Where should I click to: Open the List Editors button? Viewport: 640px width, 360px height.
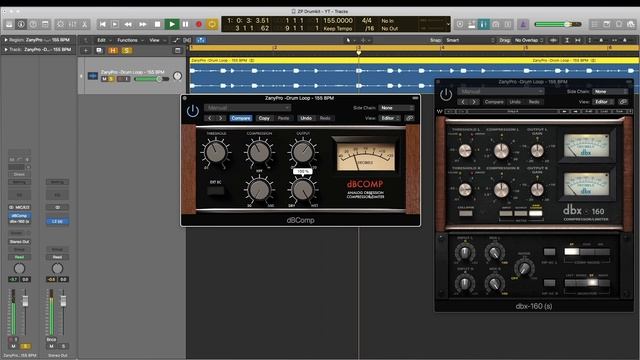tap(595, 24)
